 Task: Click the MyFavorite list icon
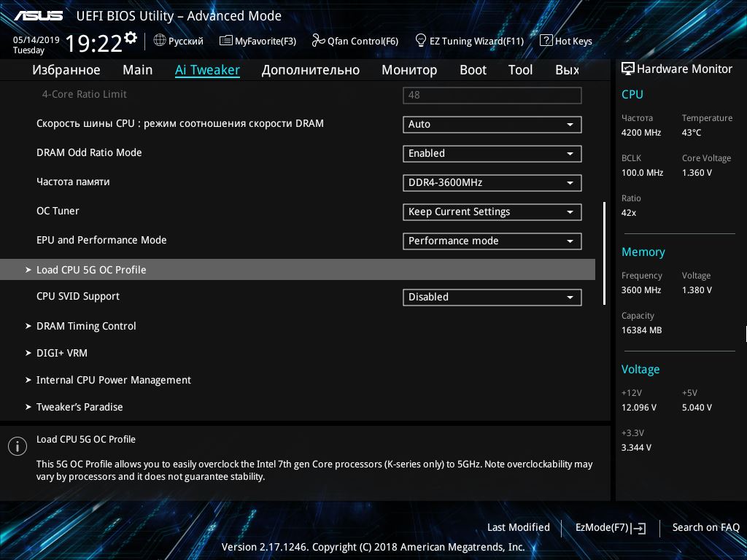226,41
